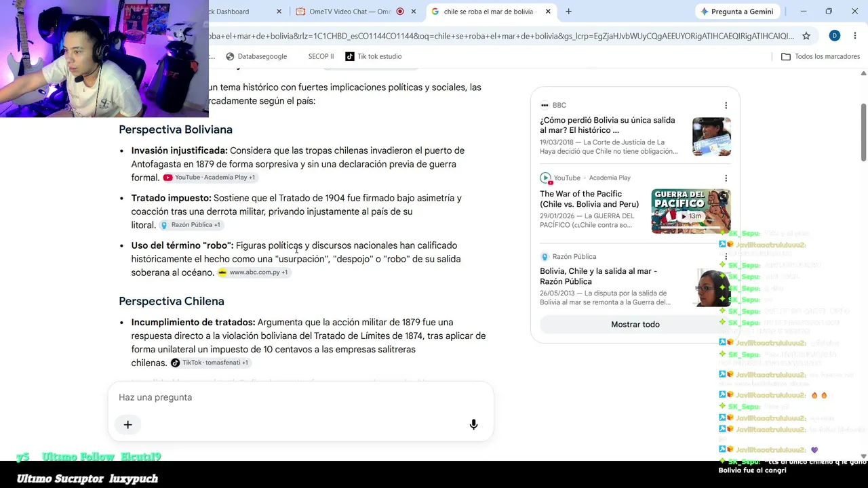Screen dimensions: 868x488
Task: Click the BBC source logo icon
Action: coord(545,105)
